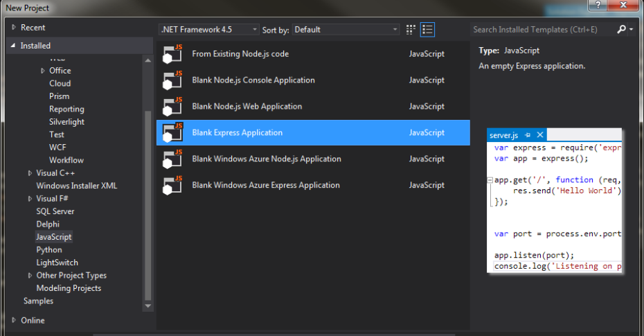Select the Test category
This screenshot has width=644, height=336.
pyautogui.click(x=56, y=134)
